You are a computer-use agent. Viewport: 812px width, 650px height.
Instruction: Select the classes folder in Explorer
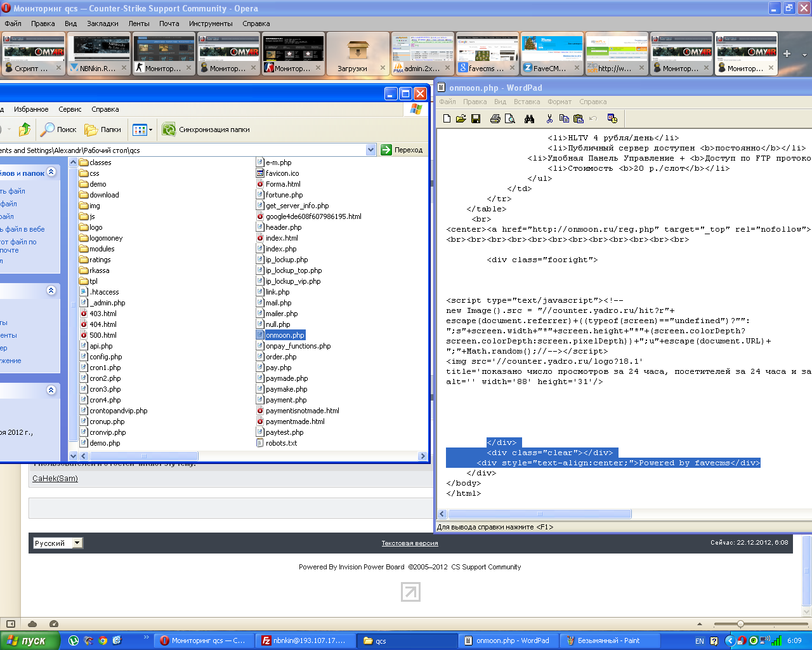(x=95, y=162)
